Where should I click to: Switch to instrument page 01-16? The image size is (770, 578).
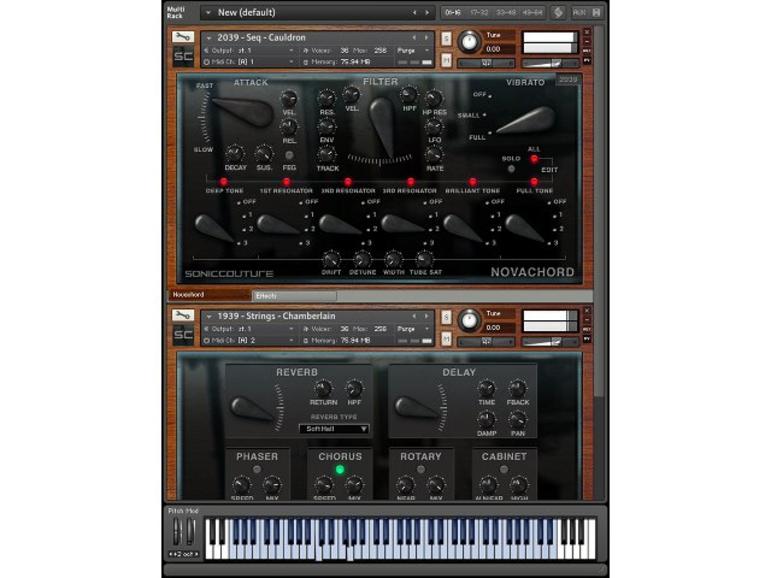453,13
